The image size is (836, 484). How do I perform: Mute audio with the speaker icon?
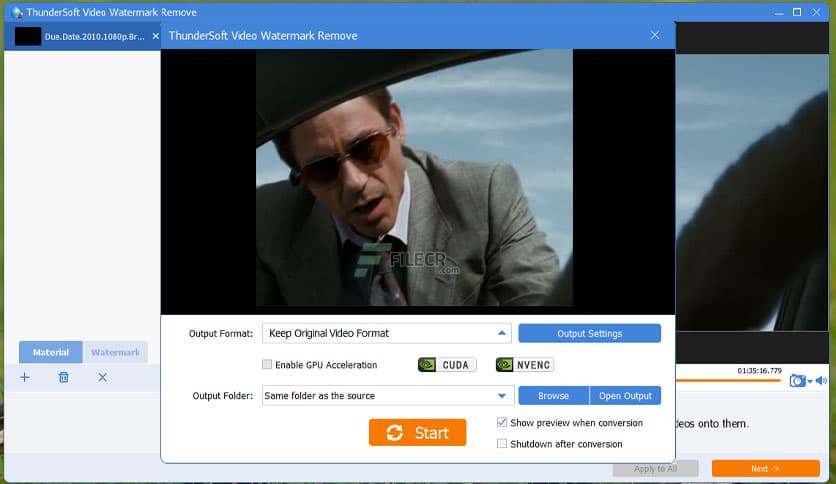(821, 380)
